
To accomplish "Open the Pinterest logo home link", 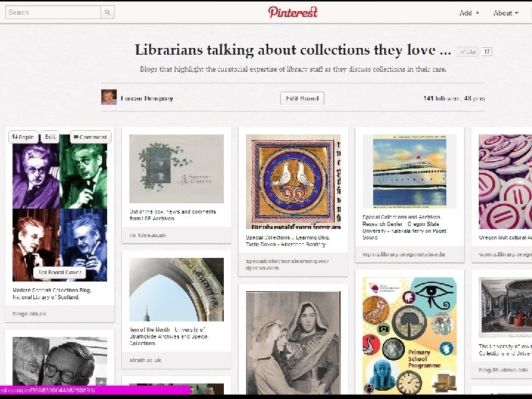I will pos(293,13).
